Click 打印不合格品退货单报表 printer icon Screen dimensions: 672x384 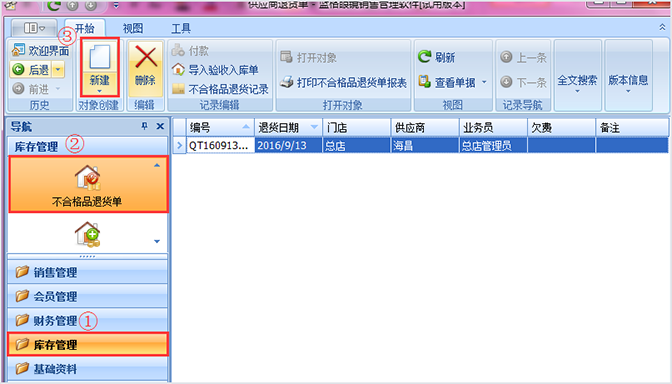(287, 81)
